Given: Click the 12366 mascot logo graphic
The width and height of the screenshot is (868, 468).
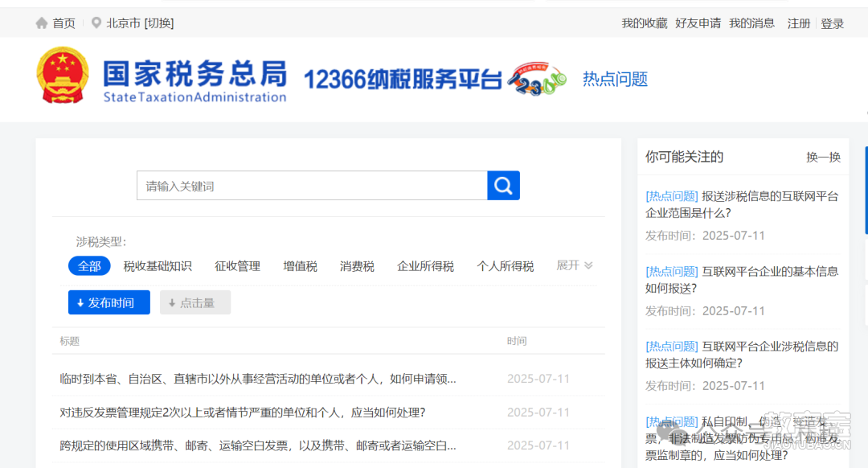Looking at the screenshot, I should [x=537, y=79].
